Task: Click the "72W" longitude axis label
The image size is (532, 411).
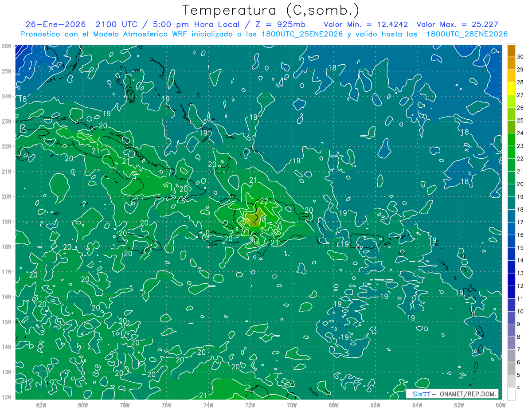Action: pos(250,404)
